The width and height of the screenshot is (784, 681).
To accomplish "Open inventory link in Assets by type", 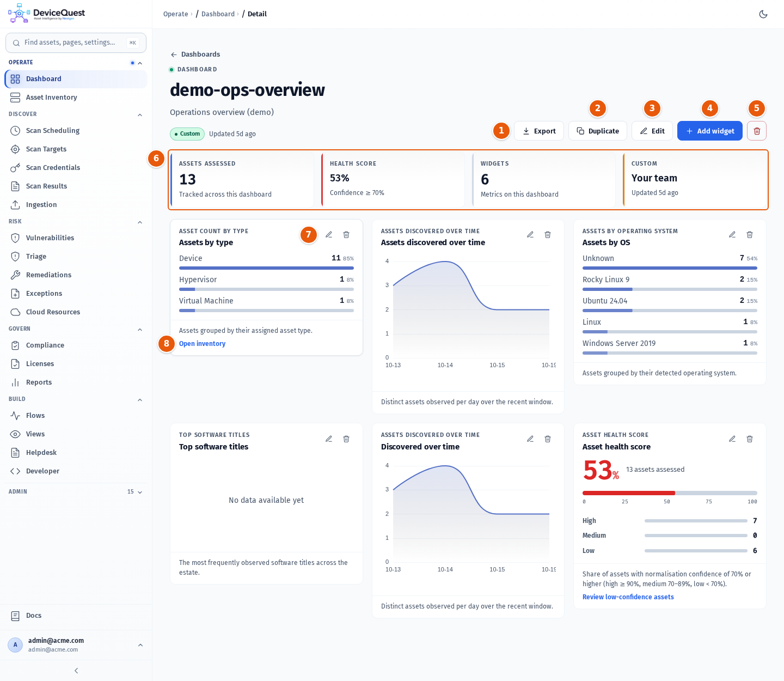I will click(x=202, y=344).
